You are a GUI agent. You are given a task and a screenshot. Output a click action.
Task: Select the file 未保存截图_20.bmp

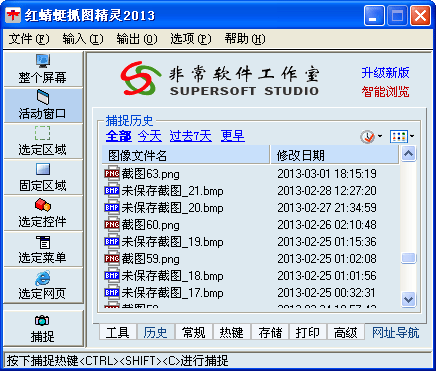point(172,208)
